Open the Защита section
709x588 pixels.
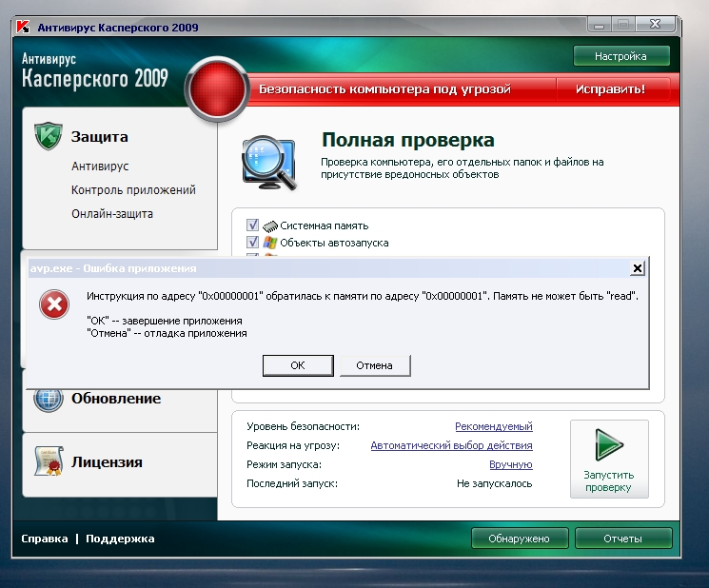coord(100,136)
